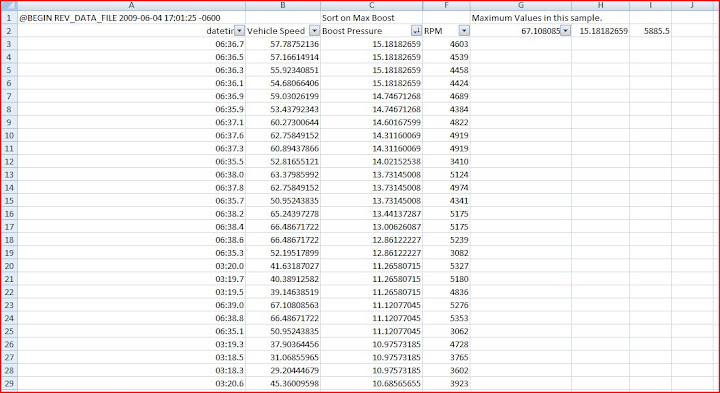This screenshot has width=720, height=393.
Task: Open the Boost Pressure sort filter button
Action: 416,31
